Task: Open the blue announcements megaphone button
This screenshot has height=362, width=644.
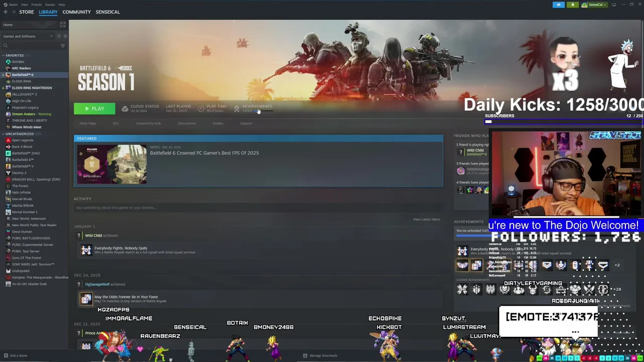Action: tap(558, 5)
